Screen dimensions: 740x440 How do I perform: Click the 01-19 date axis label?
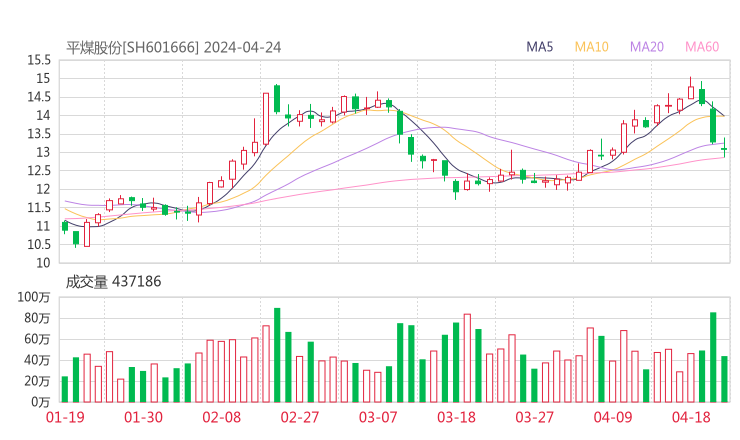click(65, 417)
